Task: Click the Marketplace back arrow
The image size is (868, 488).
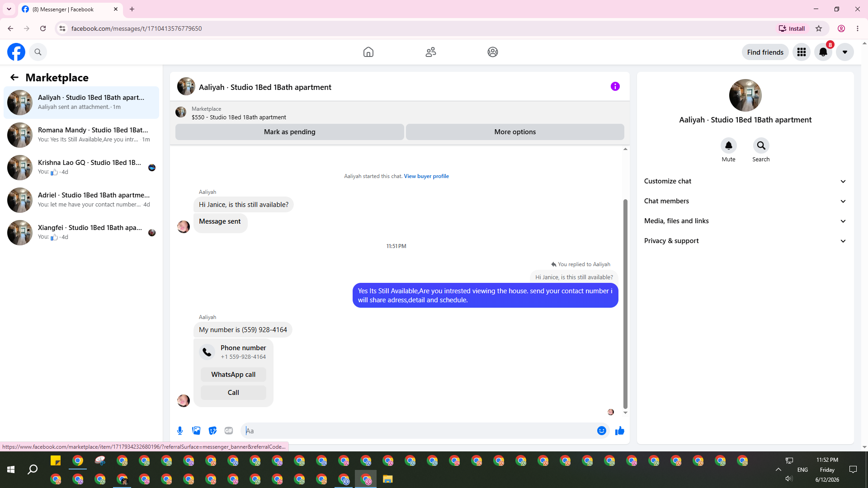Action: pos(14,77)
